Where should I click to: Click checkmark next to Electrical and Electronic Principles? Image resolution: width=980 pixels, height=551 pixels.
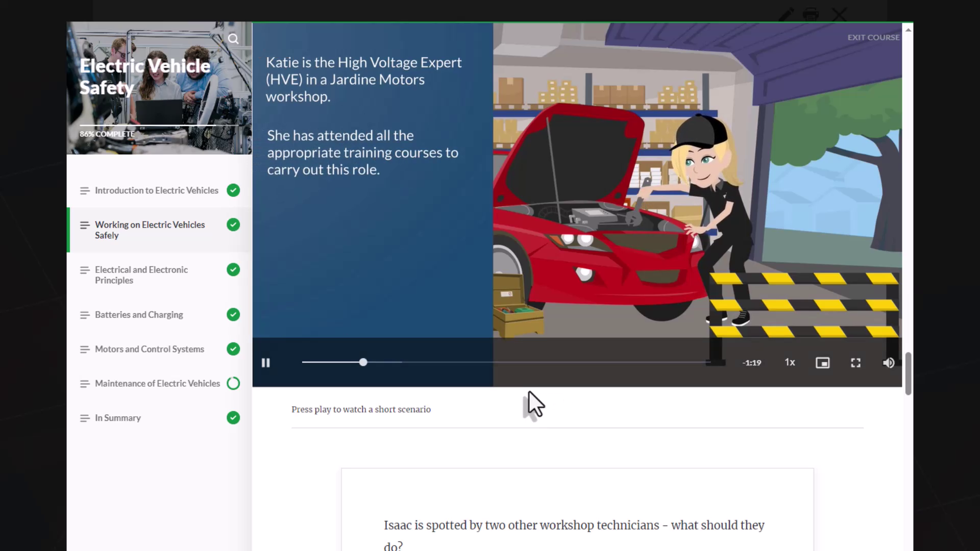pyautogui.click(x=233, y=270)
